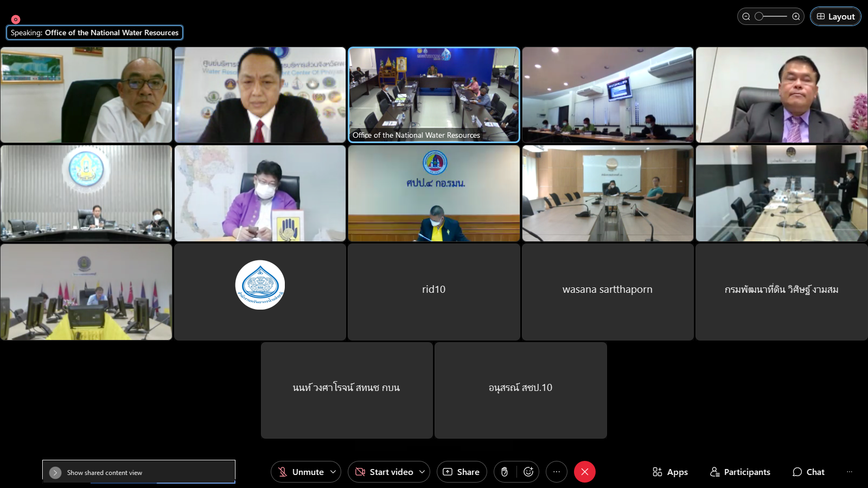868x488 pixels.
Task: Raise your hand in the meeting
Action: pos(505,472)
